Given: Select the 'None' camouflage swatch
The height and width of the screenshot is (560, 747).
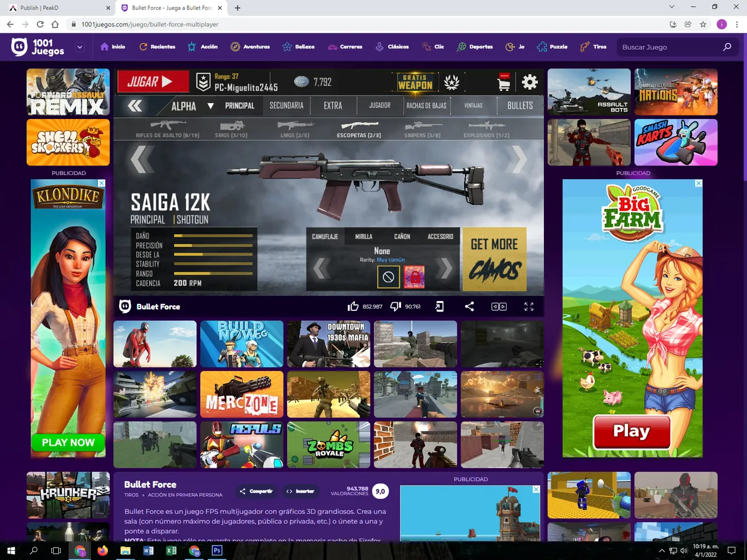Looking at the screenshot, I should tap(388, 277).
